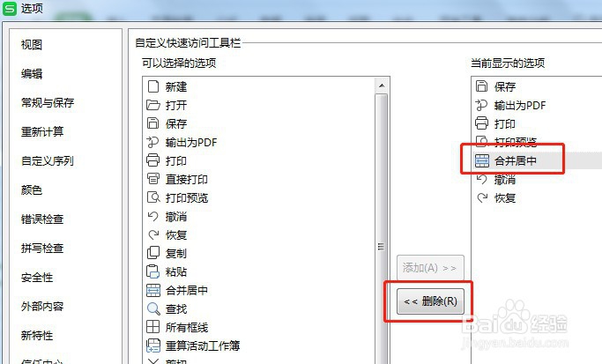This screenshot has height=364, width=602.
Task: Select 重算活动工作簿 icon
Action: point(153,345)
